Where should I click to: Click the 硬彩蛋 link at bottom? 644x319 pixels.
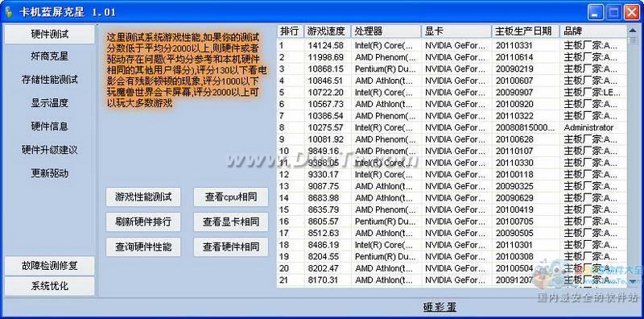[x=440, y=307]
